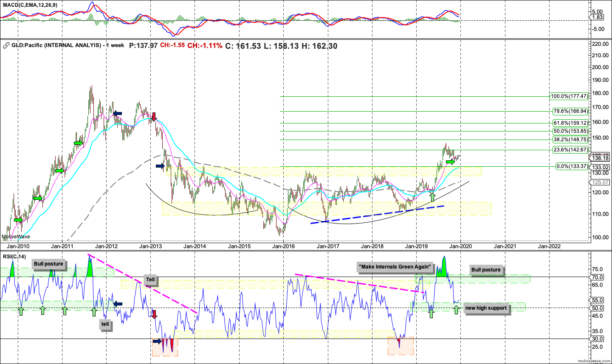Click the 133.02 moving average price tag
The image size is (612, 364).
(x=600, y=167)
